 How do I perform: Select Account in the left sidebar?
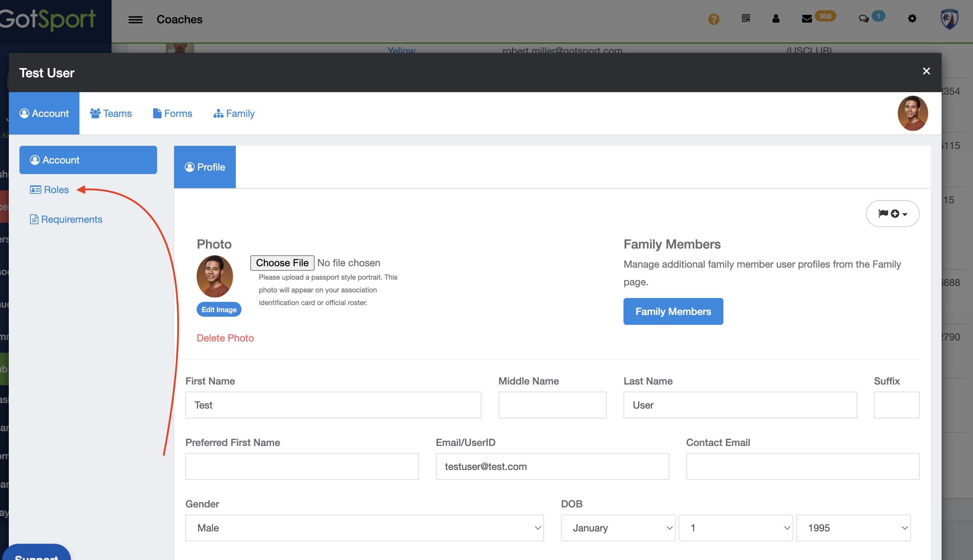point(88,160)
